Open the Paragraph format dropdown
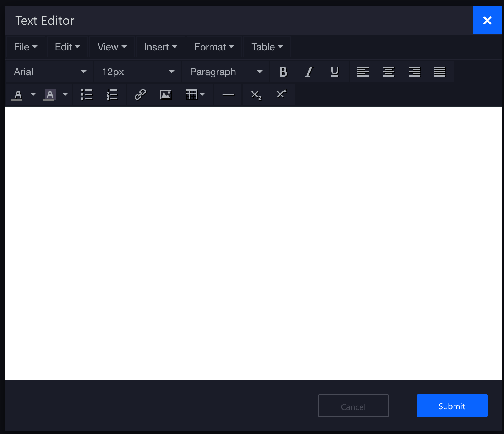 [x=226, y=72]
